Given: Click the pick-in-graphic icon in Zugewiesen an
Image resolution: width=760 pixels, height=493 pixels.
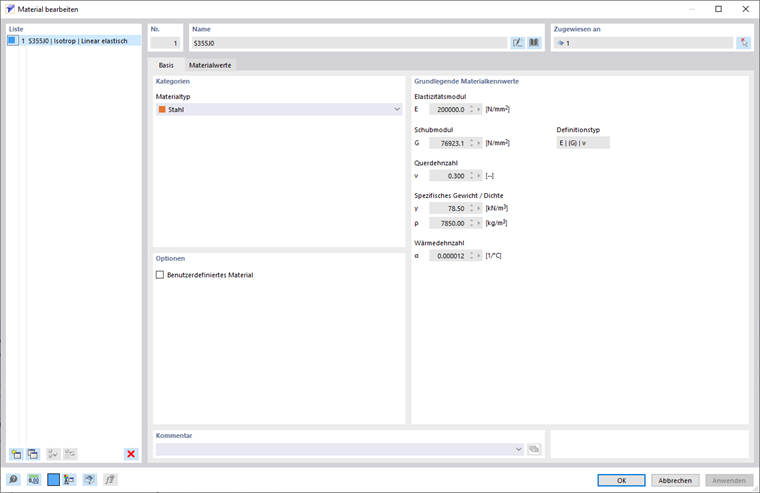Looking at the screenshot, I should 744,43.
